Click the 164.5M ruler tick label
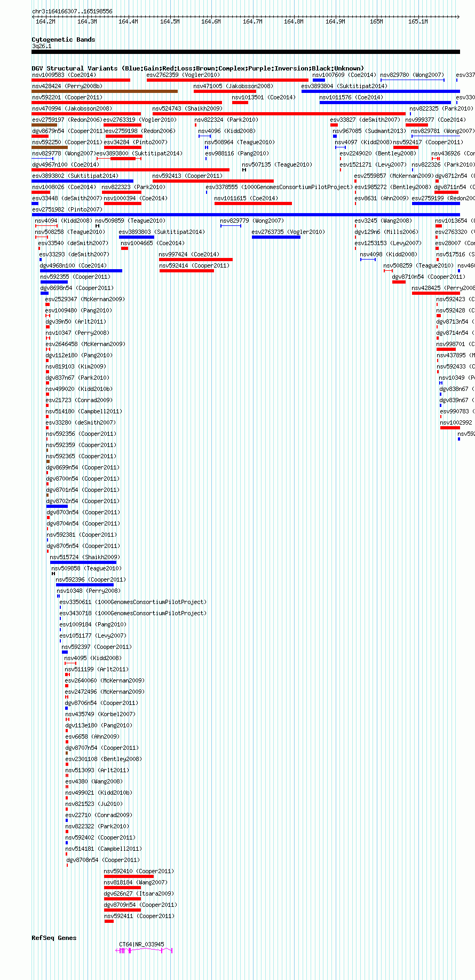This screenshot has width=475, height=980. tap(170, 21)
